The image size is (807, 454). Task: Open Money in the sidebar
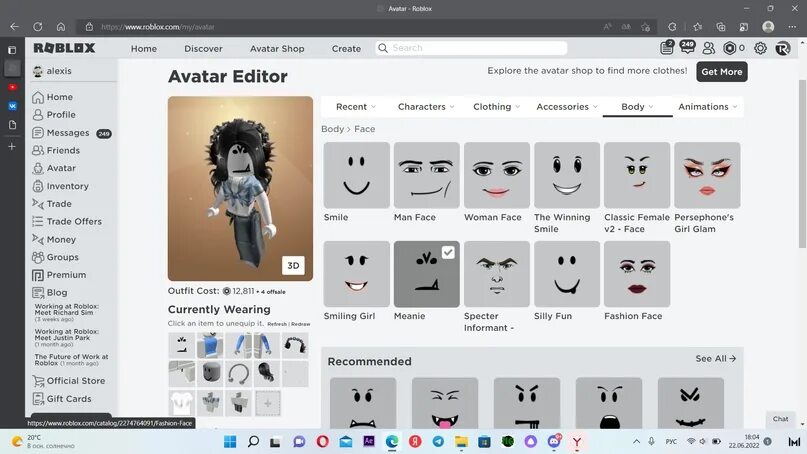point(54,239)
